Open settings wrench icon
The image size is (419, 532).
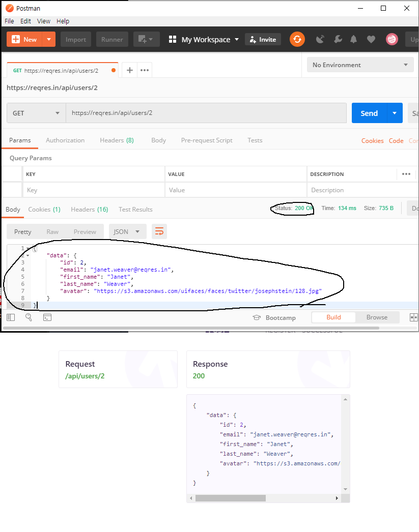(x=338, y=39)
